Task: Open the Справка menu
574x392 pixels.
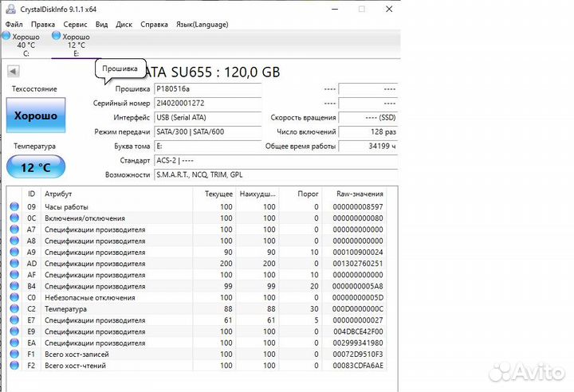Action: (154, 25)
